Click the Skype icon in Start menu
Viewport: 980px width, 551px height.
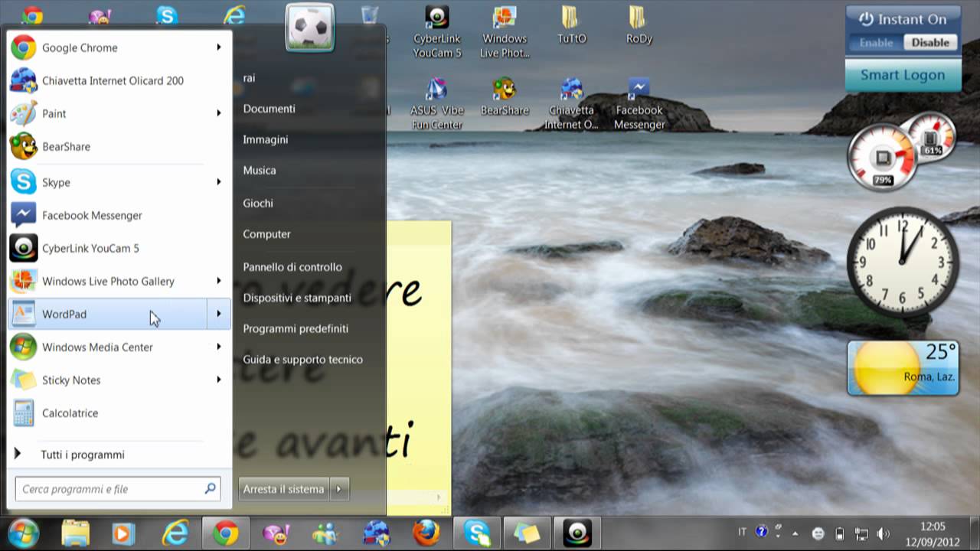[23, 182]
